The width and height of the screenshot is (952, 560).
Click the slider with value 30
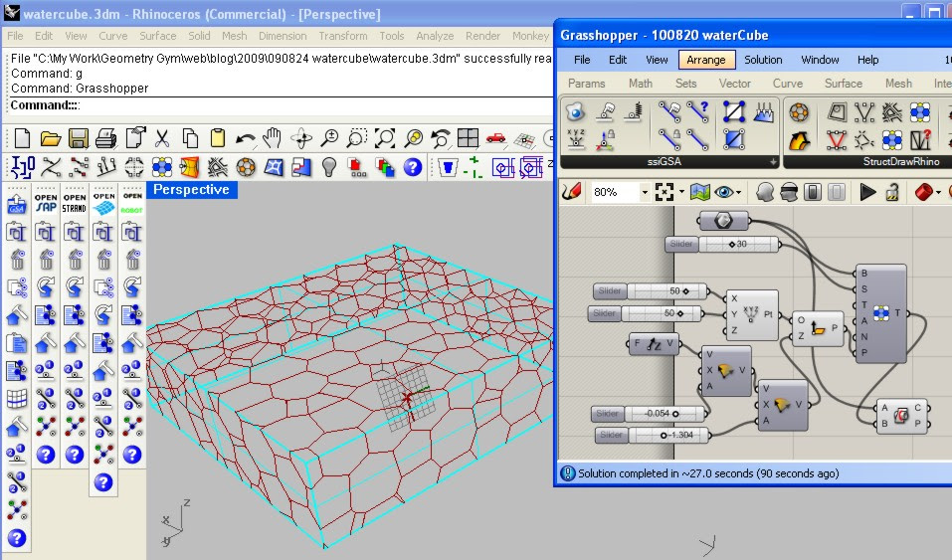pyautogui.click(x=722, y=244)
